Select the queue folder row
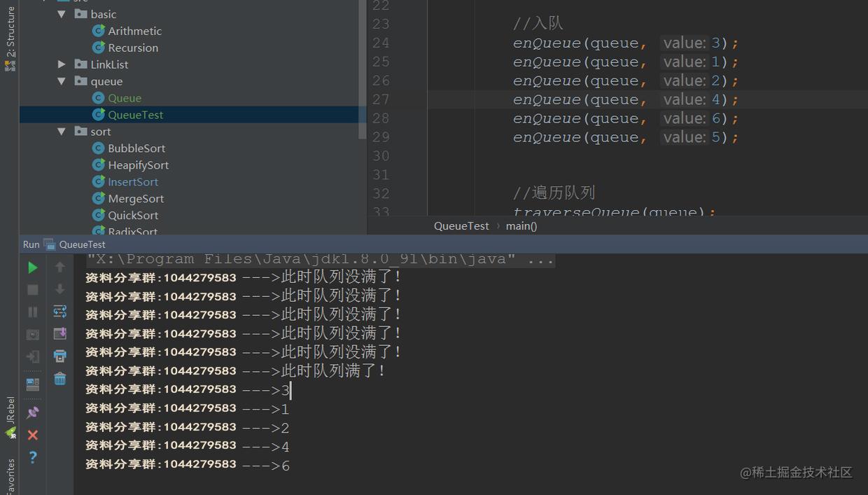Image resolution: width=868 pixels, height=495 pixels. pos(189,81)
